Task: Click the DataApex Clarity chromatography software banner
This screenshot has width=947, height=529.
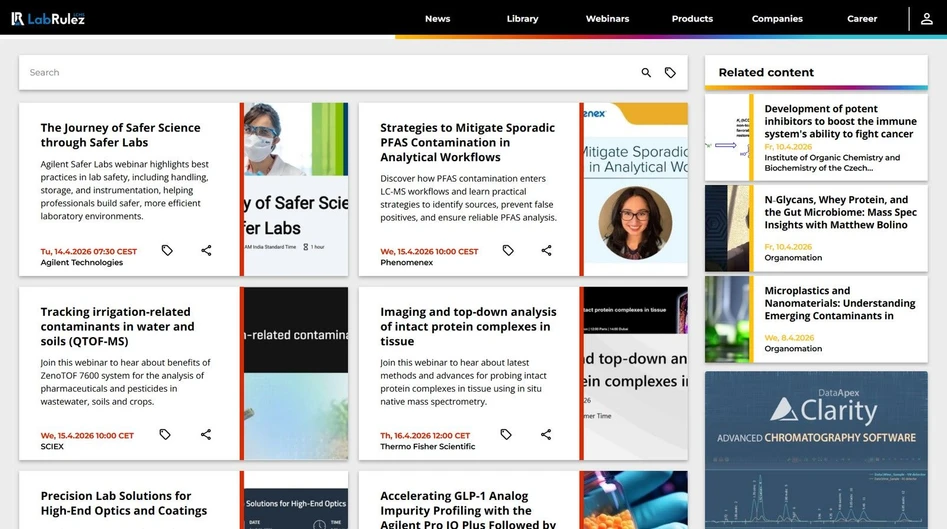Action: point(815,450)
